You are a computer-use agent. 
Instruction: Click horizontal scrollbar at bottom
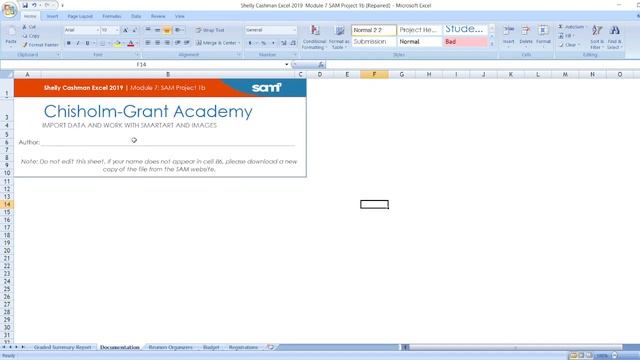point(516,347)
